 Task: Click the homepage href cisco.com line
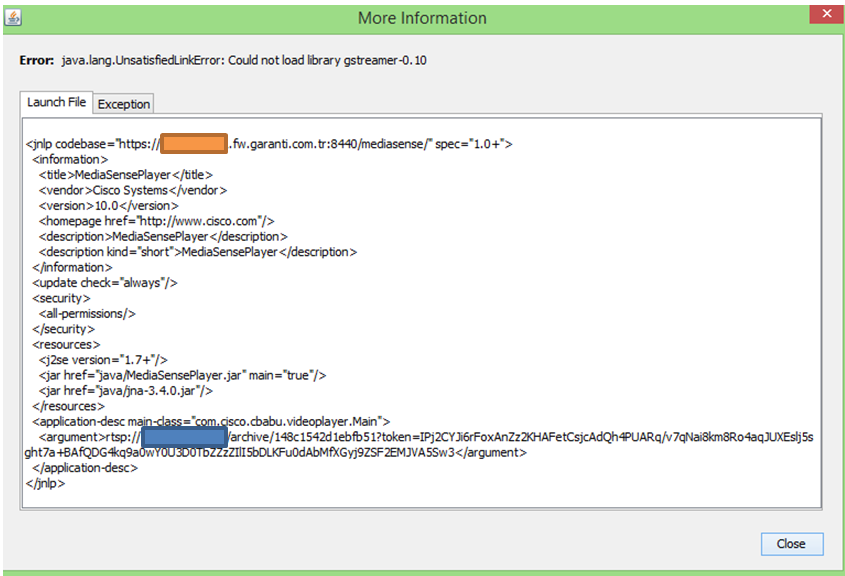coord(156,221)
